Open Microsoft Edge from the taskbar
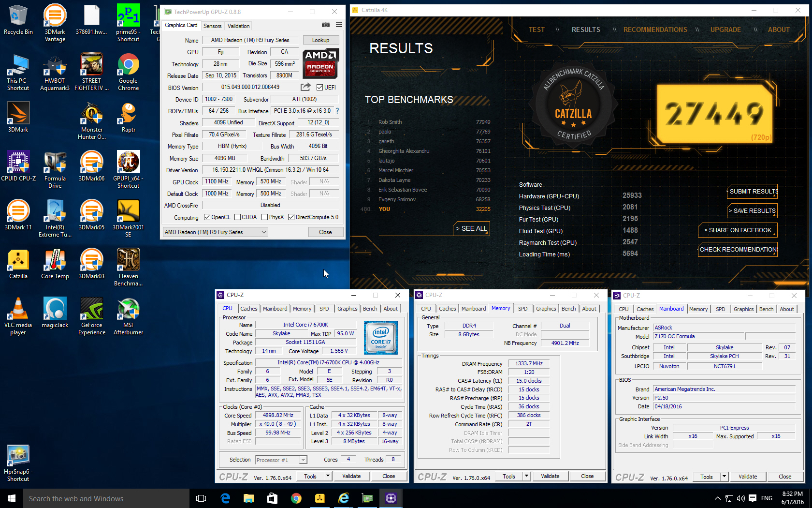 point(225,498)
